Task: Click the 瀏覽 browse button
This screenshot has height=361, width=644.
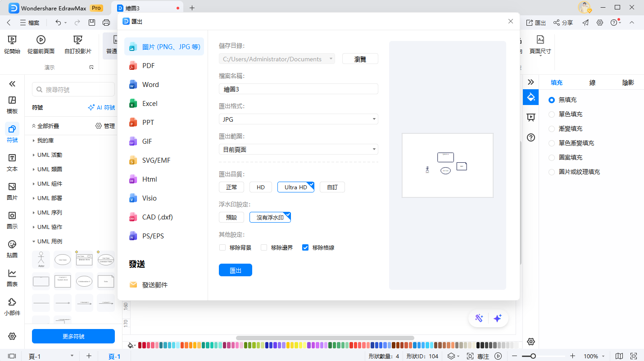Action: pos(360,58)
